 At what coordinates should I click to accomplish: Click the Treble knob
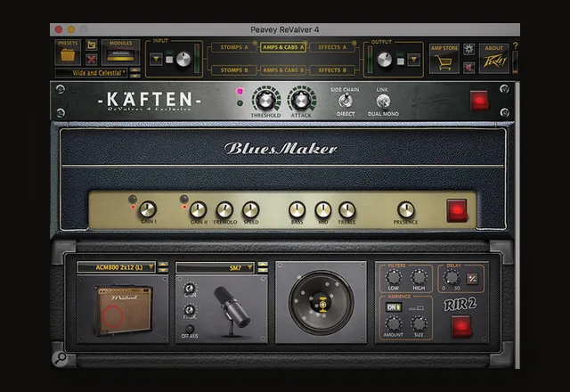click(x=346, y=210)
